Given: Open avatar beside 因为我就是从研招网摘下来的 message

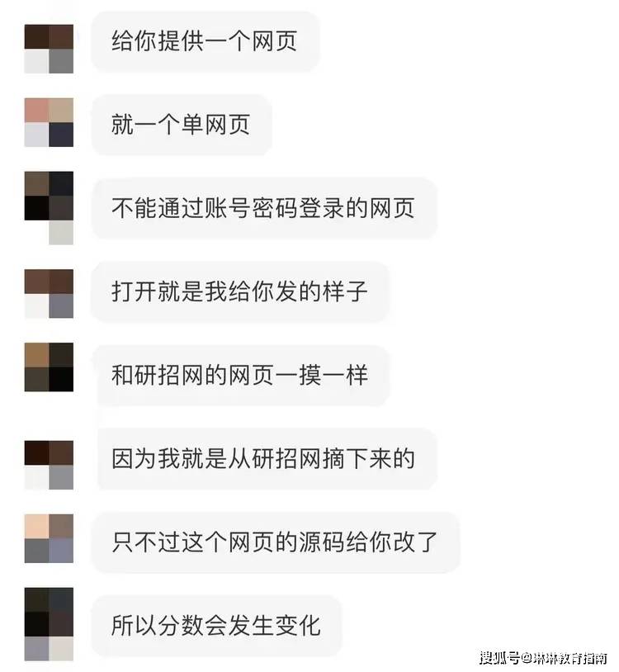Looking at the screenshot, I should 49,465.
